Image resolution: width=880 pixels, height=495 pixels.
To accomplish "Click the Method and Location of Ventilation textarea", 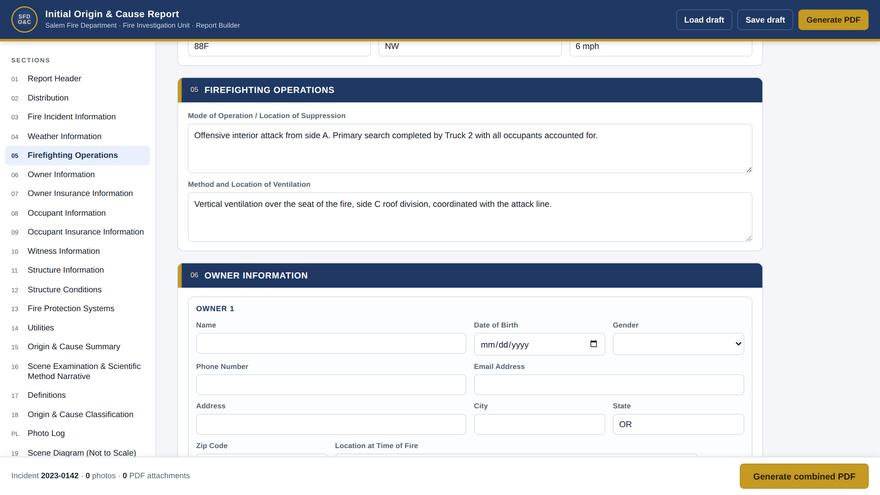I will [470, 217].
